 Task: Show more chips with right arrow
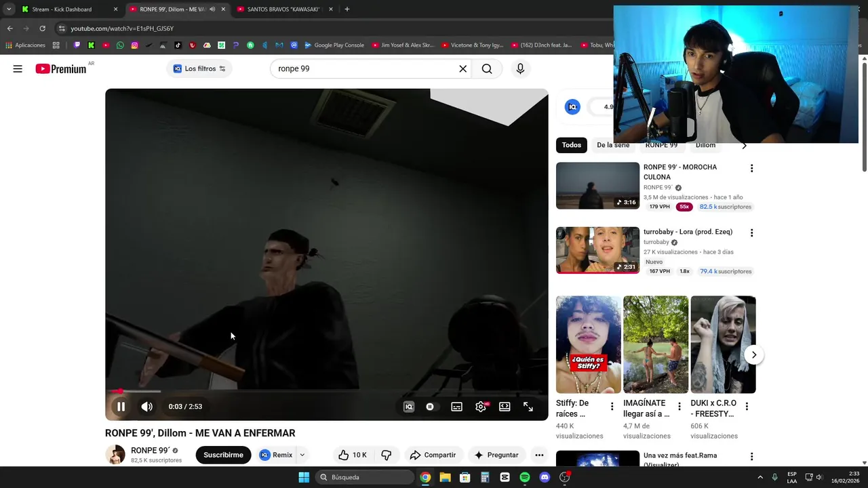coord(744,145)
